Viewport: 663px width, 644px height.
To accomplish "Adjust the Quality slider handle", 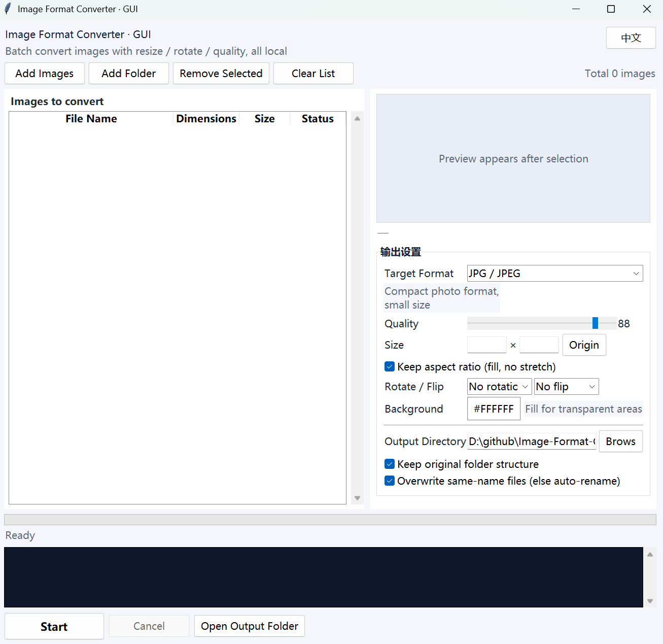I will (x=596, y=323).
